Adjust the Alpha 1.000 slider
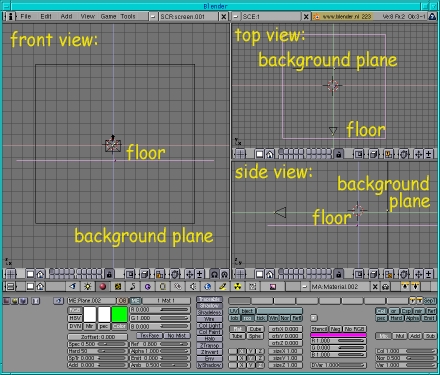This screenshot has height=375, width=440. [x=160, y=351]
